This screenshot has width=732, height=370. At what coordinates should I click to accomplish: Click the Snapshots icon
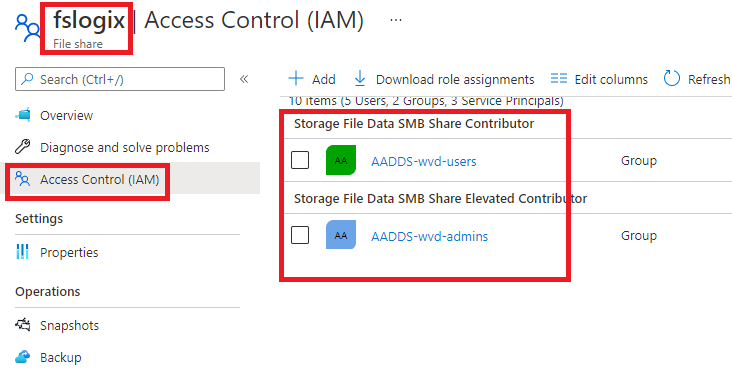click(23, 325)
